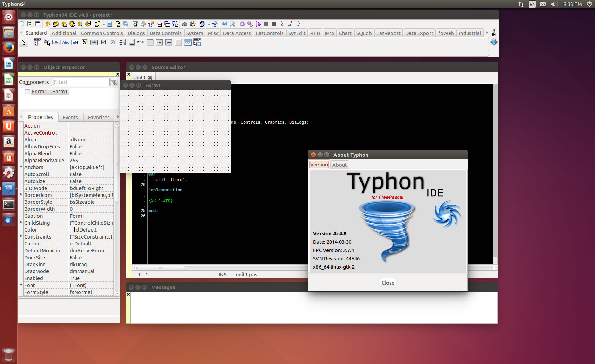Select the TMainMenu component icon

(x=37, y=42)
